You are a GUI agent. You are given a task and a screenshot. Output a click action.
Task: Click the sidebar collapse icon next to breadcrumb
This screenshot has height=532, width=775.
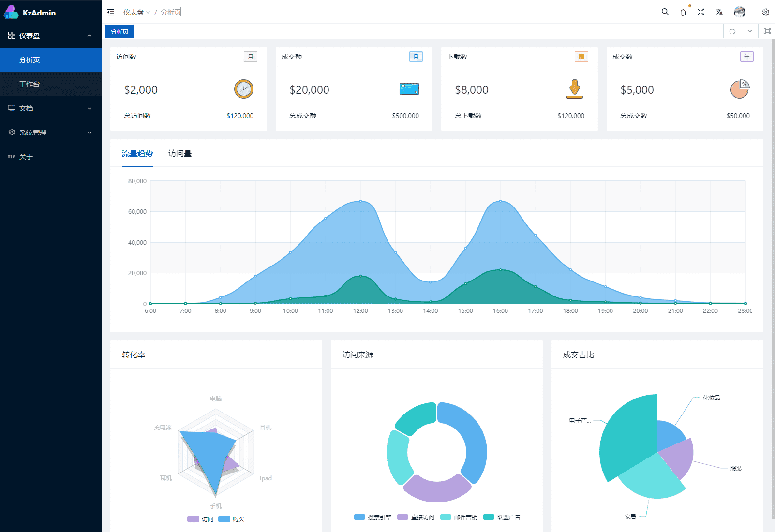tap(111, 12)
